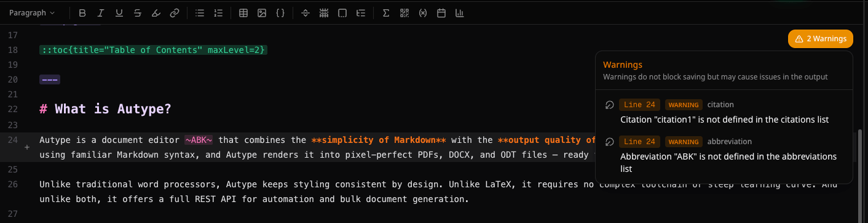
Task: Select the citation "citation1" not defined message
Action: coord(725,120)
